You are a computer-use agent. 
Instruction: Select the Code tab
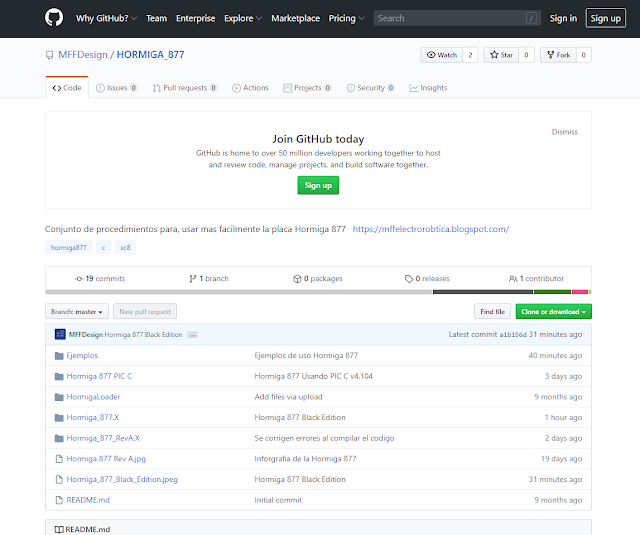pos(67,88)
